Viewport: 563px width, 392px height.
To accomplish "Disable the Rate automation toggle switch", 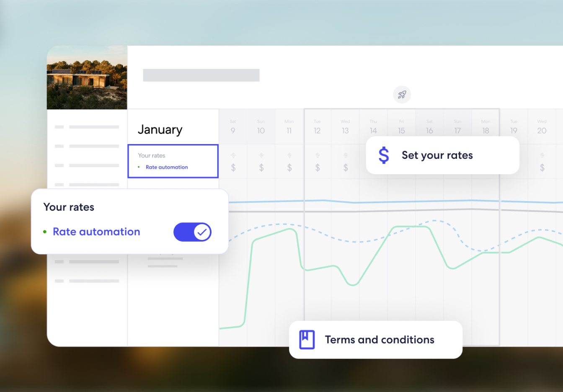I will 192,232.
